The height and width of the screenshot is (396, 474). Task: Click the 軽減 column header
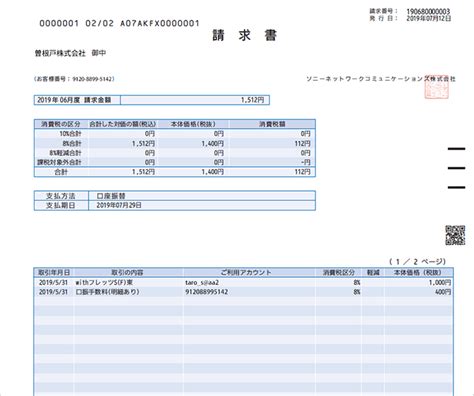click(x=373, y=273)
